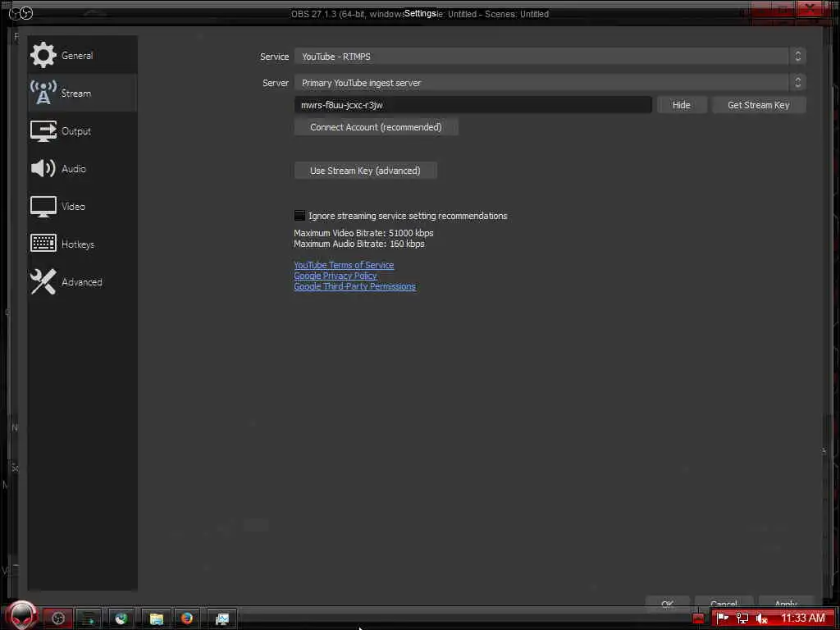Click the Maximum Audio Bitrate: 160 kbps text
The width and height of the screenshot is (840, 630).
click(359, 243)
